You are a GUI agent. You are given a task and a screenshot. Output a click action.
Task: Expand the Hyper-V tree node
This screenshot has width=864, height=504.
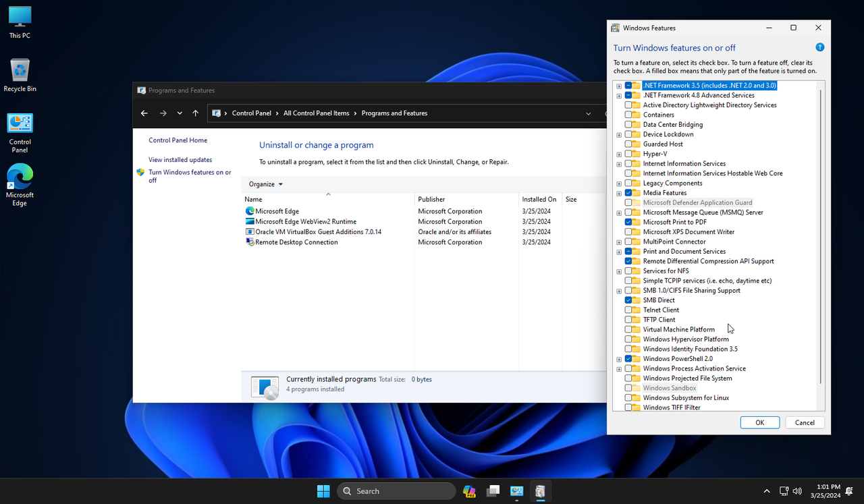619,155
